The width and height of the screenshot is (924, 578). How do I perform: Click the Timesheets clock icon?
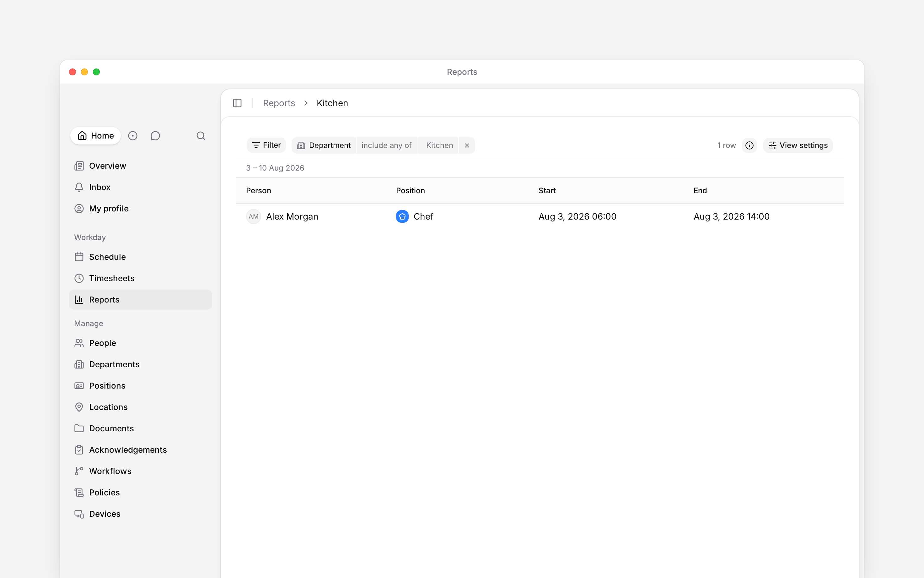(79, 278)
